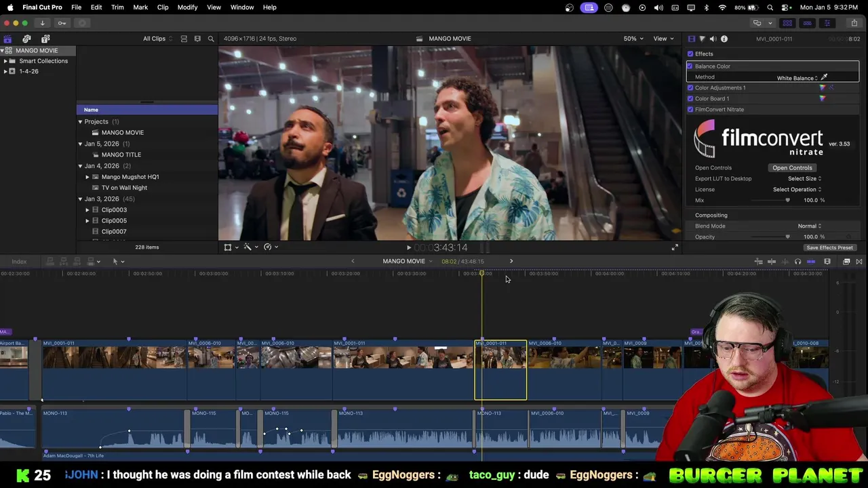
Task: Open the Video inspector tab icon
Action: (691, 39)
